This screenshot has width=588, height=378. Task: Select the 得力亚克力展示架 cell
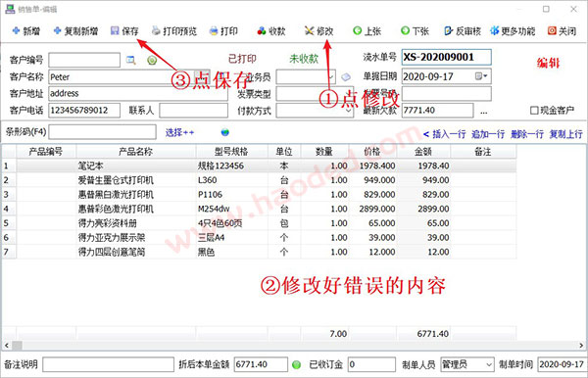136,238
